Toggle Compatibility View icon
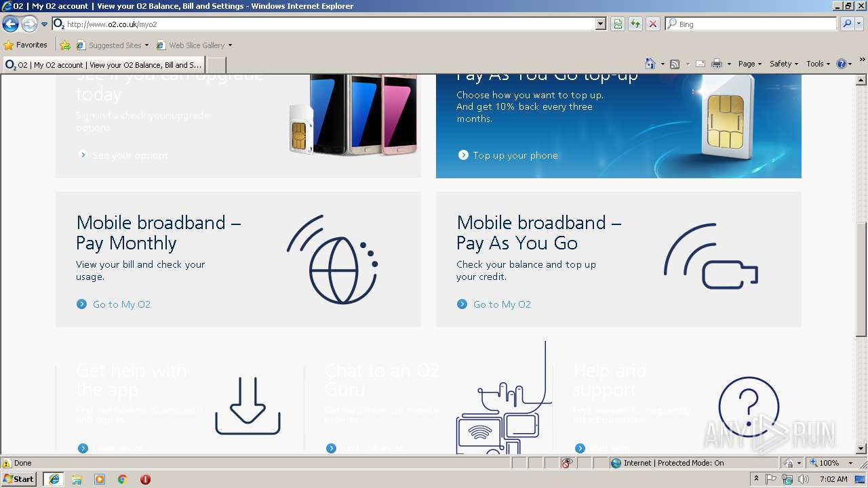 pyautogui.click(x=618, y=24)
